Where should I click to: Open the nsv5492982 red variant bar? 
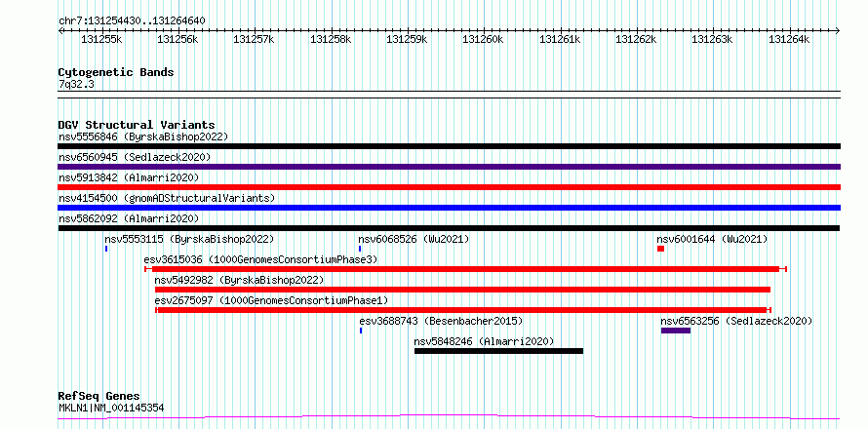463,290
